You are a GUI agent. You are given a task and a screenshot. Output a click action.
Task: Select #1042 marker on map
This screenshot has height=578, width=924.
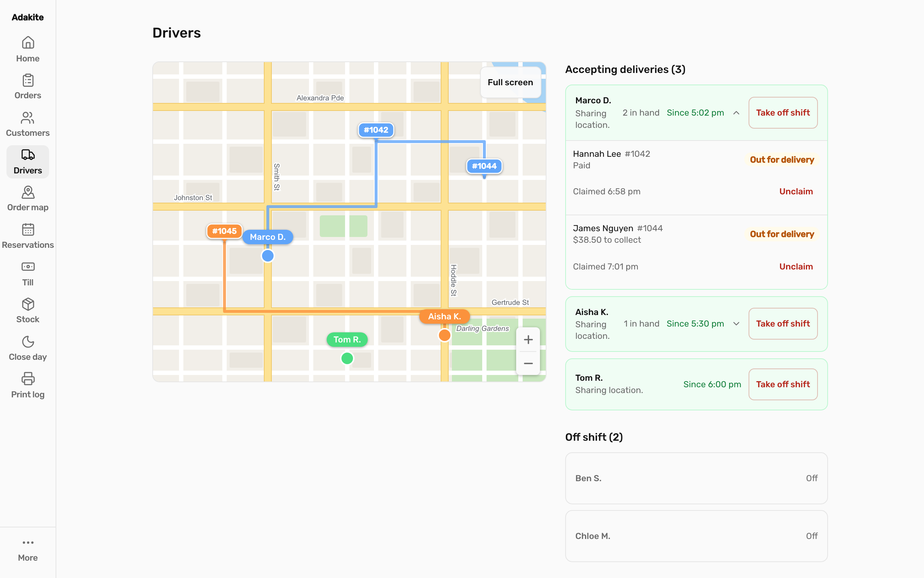coord(376,130)
